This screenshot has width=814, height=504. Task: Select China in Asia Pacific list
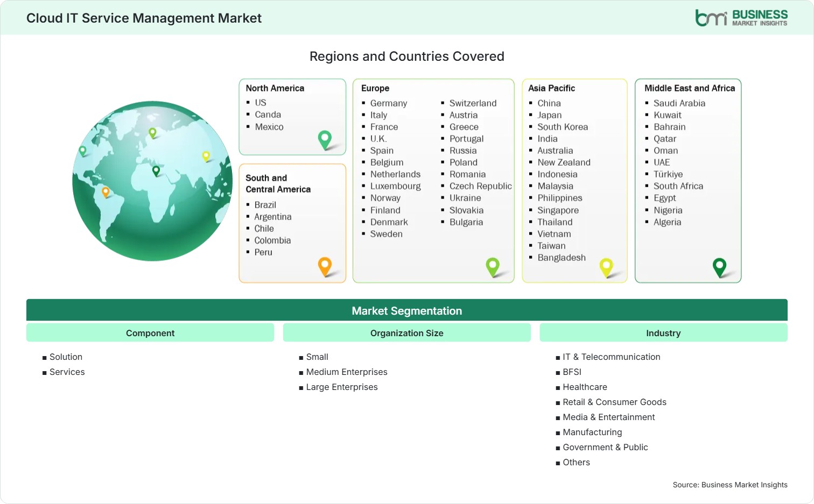(549, 103)
